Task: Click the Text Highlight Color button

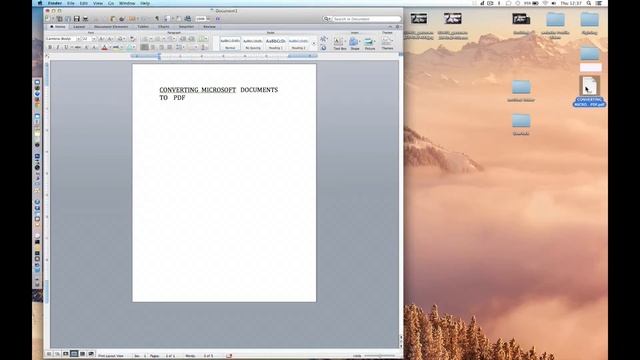Action: tap(116, 47)
